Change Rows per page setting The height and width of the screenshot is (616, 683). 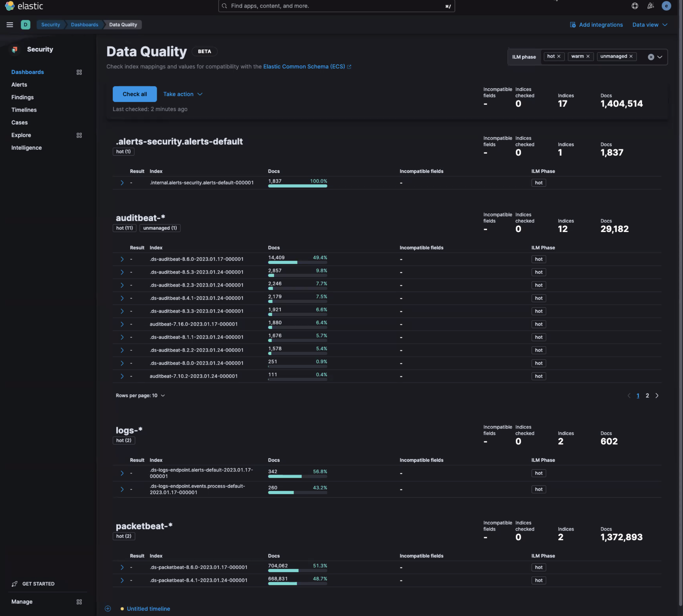(140, 395)
